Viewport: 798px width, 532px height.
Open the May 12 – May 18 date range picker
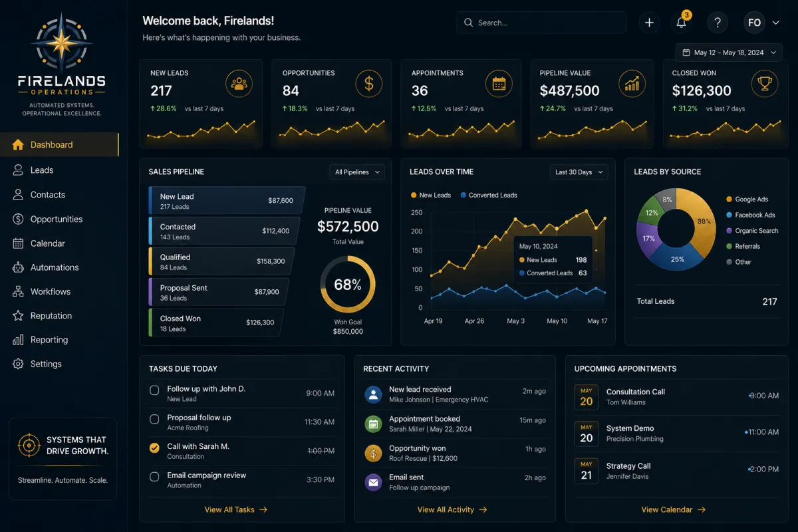(729, 53)
